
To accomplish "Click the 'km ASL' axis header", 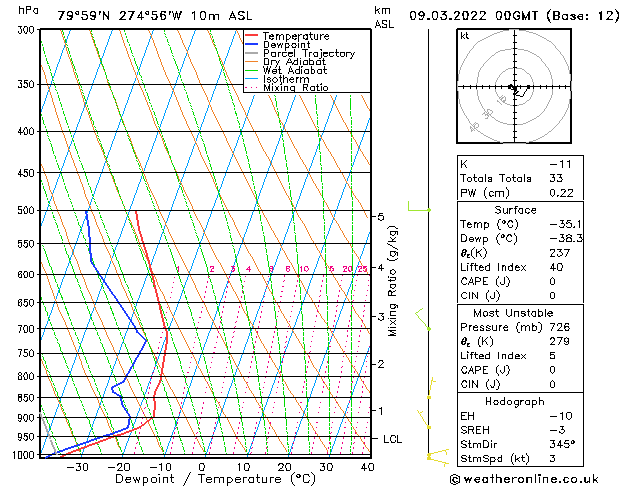I will [x=384, y=17].
